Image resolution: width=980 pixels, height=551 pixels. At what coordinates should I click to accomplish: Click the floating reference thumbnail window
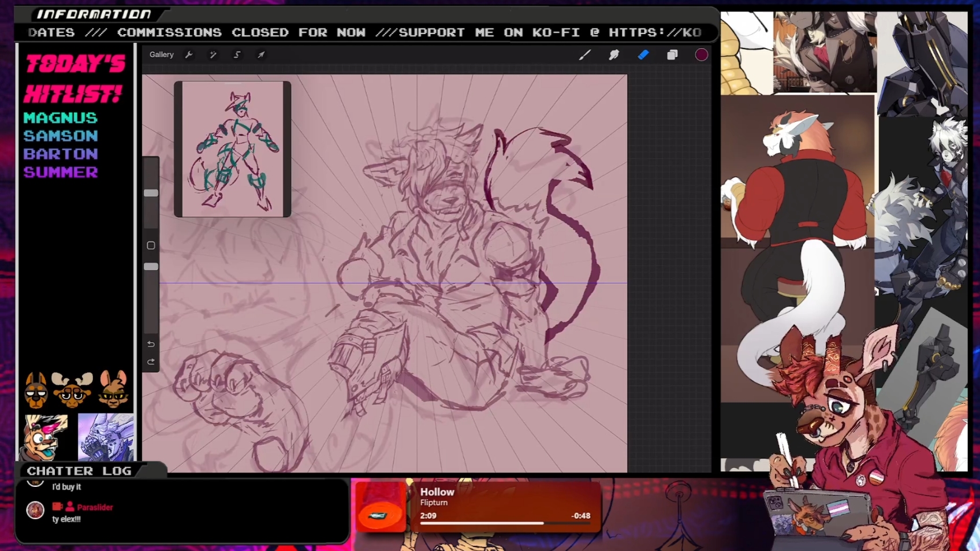coord(232,149)
